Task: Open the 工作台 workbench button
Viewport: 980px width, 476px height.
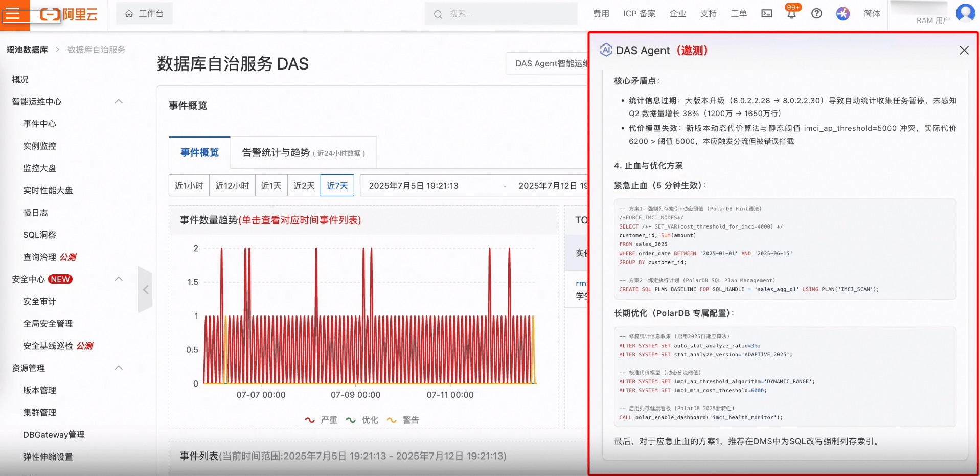Action: pos(144,14)
